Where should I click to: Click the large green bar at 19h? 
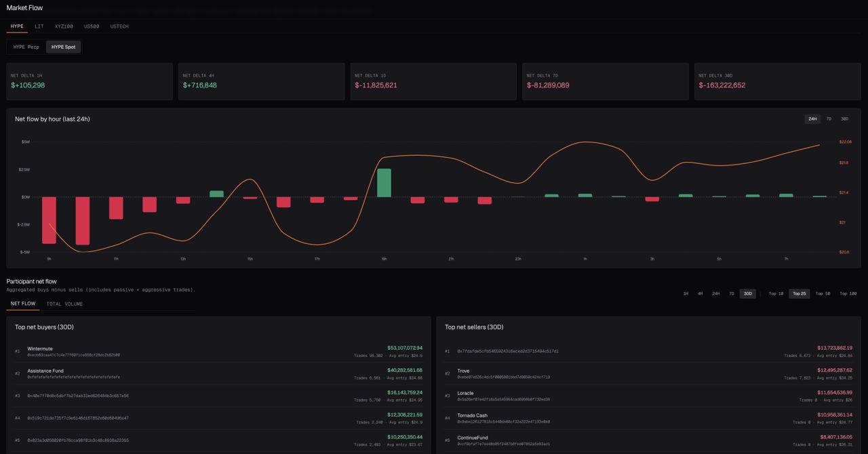[x=384, y=183]
